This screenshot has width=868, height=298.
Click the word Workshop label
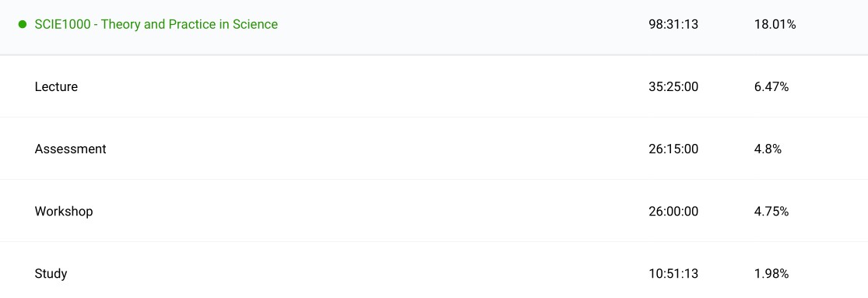pyautogui.click(x=64, y=212)
